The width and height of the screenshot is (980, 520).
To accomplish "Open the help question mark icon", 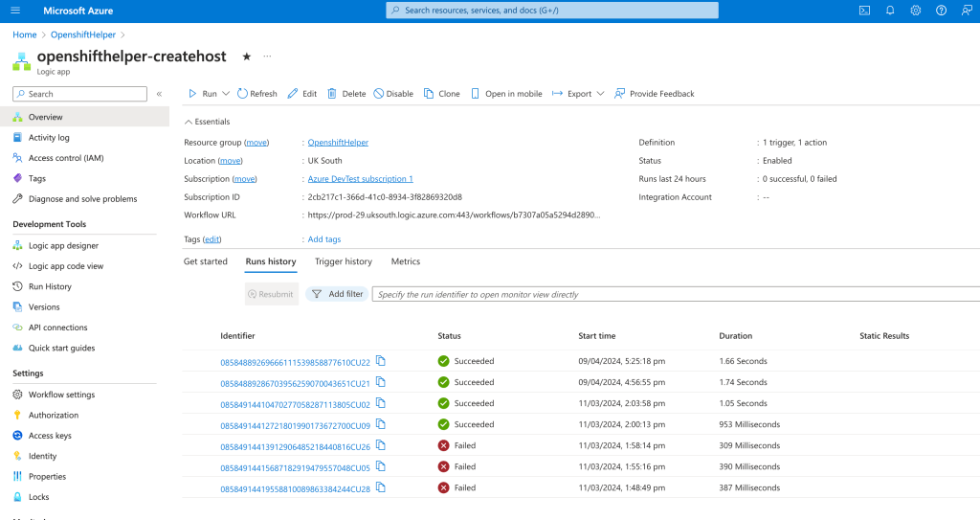I will pyautogui.click(x=942, y=11).
